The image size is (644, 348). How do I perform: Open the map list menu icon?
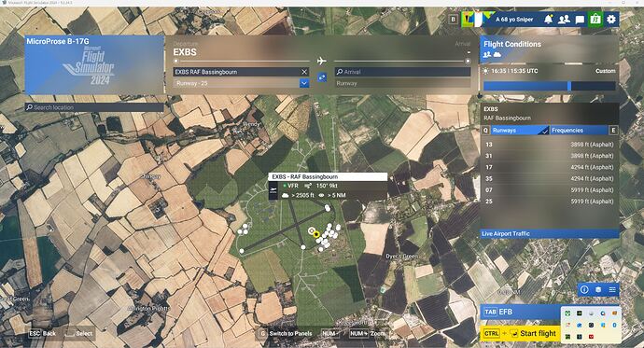pyautogui.click(x=612, y=290)
